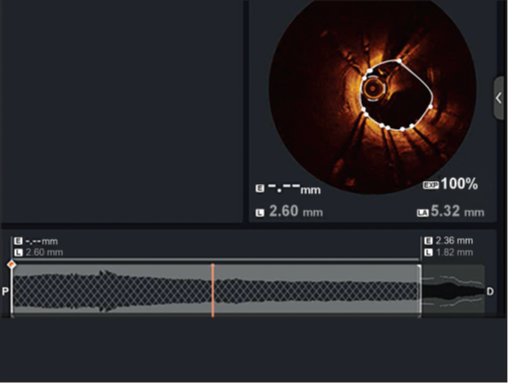Viewport: 508px width, 384px height.
Task: Click the orange diamond proximal marker
Action: pos(11,265)
